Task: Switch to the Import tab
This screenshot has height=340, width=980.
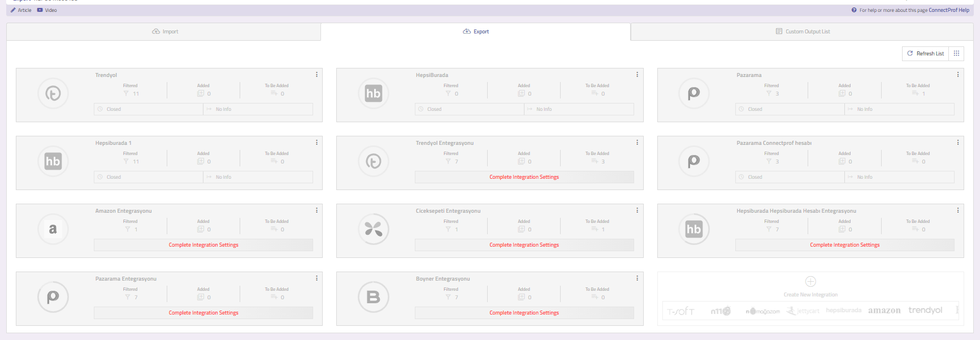Action: tap(165, 32)
